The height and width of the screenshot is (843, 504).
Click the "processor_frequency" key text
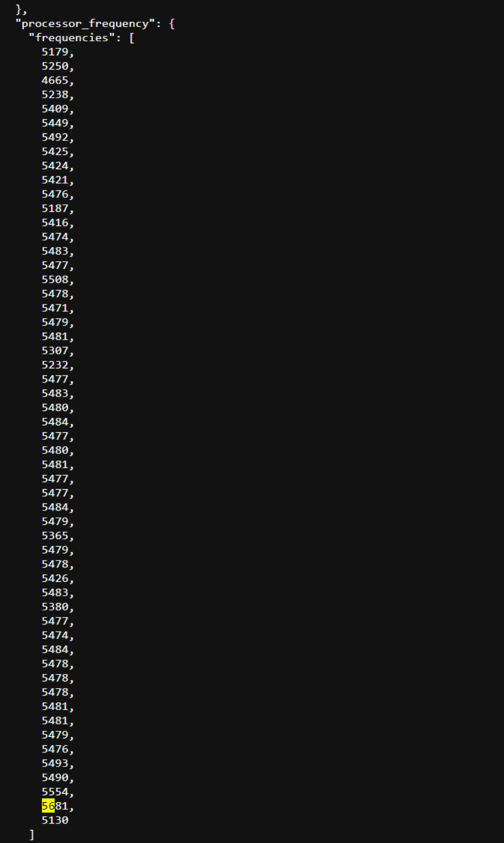pos(85,24)
